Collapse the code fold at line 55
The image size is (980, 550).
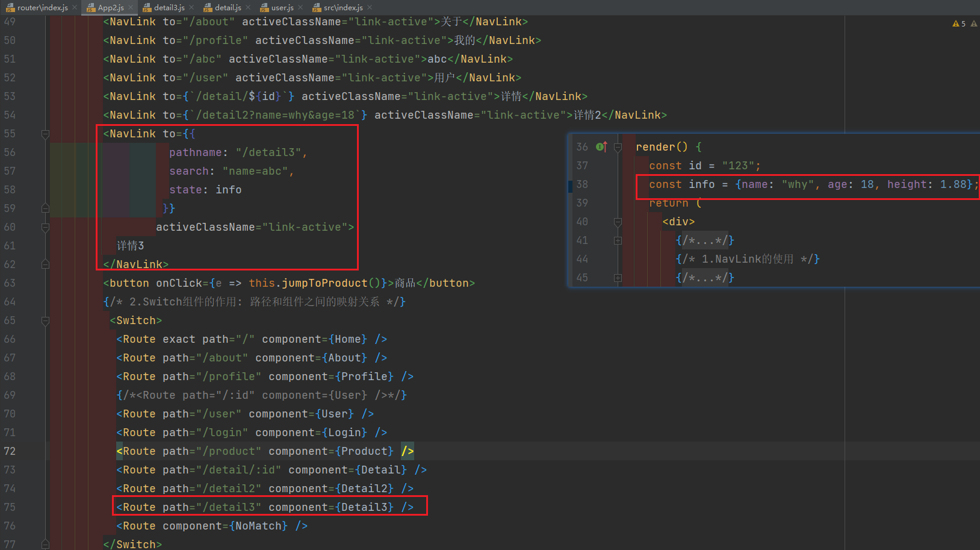[x=45, y=134]
